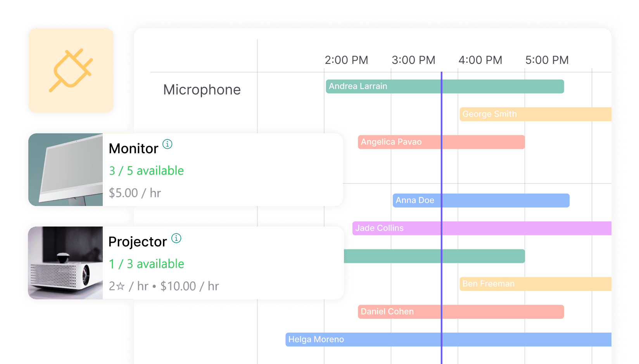Screen dimensions: 639x364
Task: Select the Microphone resource row label
Action: [x=202, y=90]
